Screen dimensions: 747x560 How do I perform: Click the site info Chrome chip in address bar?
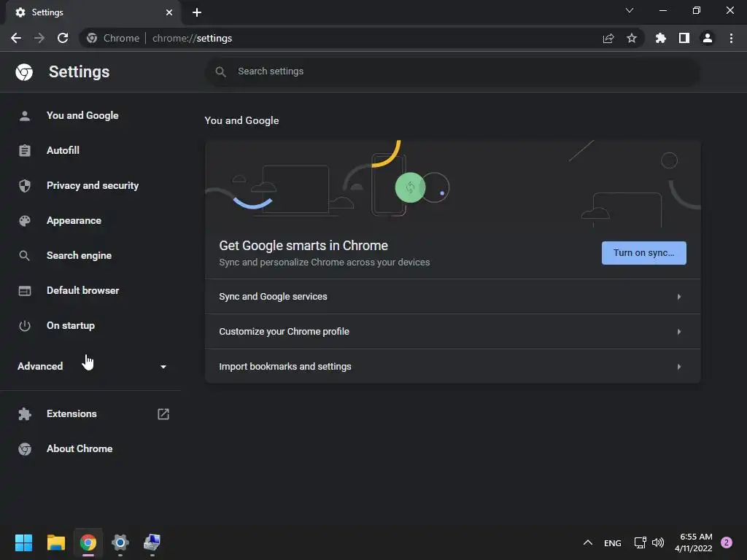tap(113, 38)
